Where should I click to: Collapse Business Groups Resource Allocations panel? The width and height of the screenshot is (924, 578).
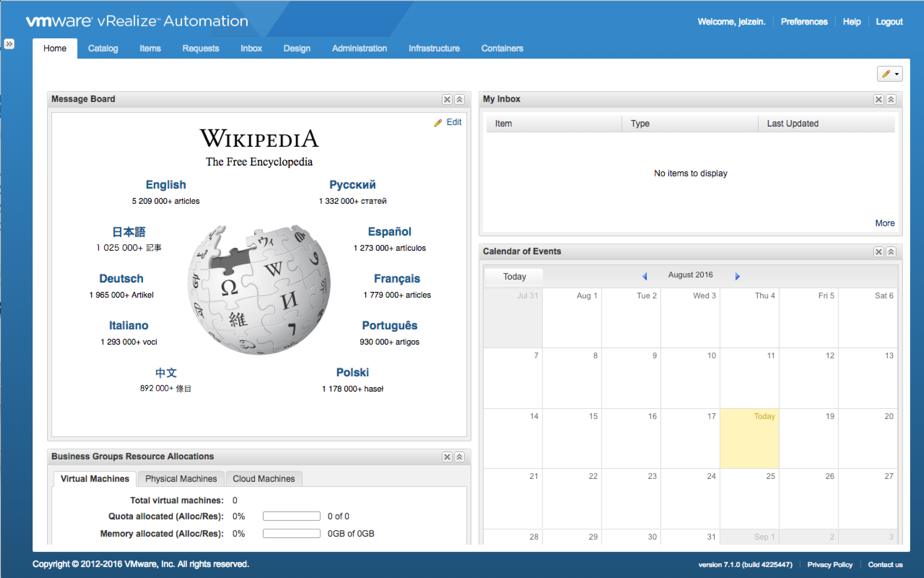460,457
